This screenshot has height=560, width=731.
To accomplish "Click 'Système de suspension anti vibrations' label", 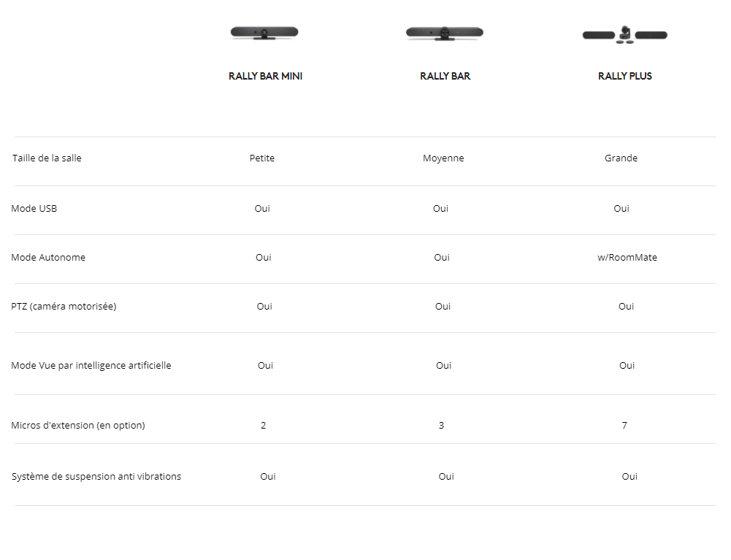I will (96, 477).
